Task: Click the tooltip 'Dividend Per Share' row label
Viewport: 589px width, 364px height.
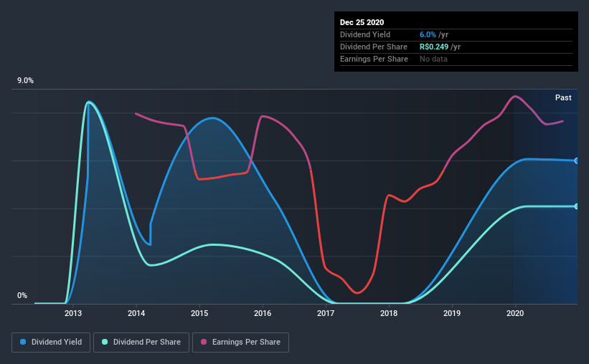Action: pyautogui.click(x=373, y=47)
